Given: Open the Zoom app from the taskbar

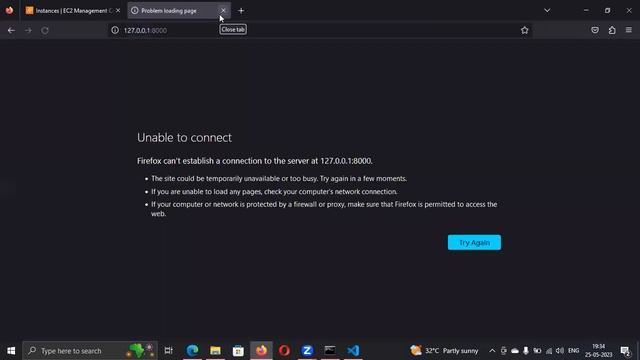Looking at the screenshot, I should (x=307, y=351).
